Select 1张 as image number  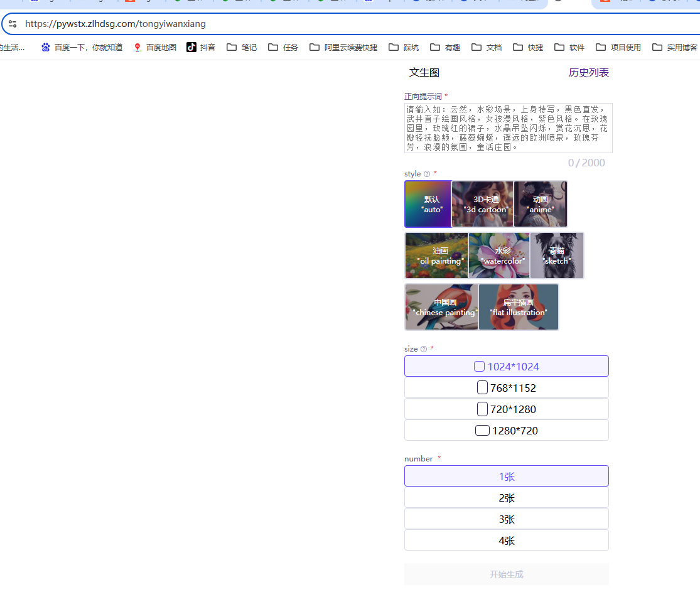tap(506, 476)
